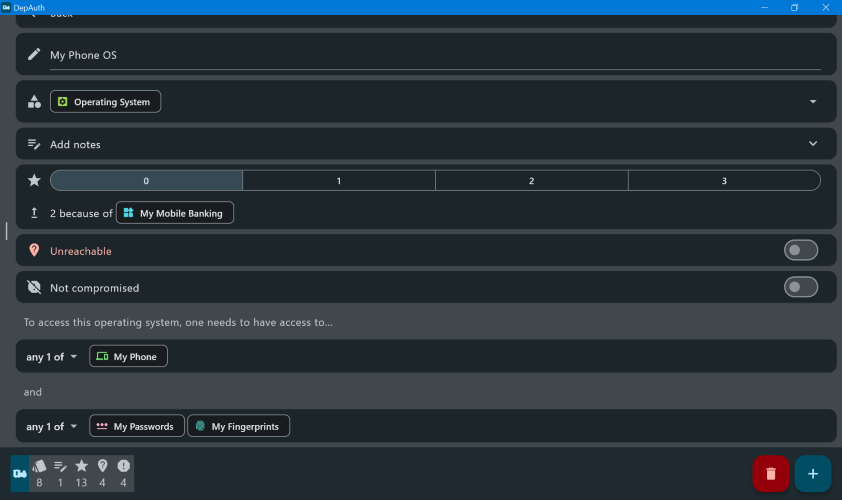This screenshot has width=842, height=500.
Task: Toggle the Unreachable switch
Action: pyautogui.click(x=801, y=250)
